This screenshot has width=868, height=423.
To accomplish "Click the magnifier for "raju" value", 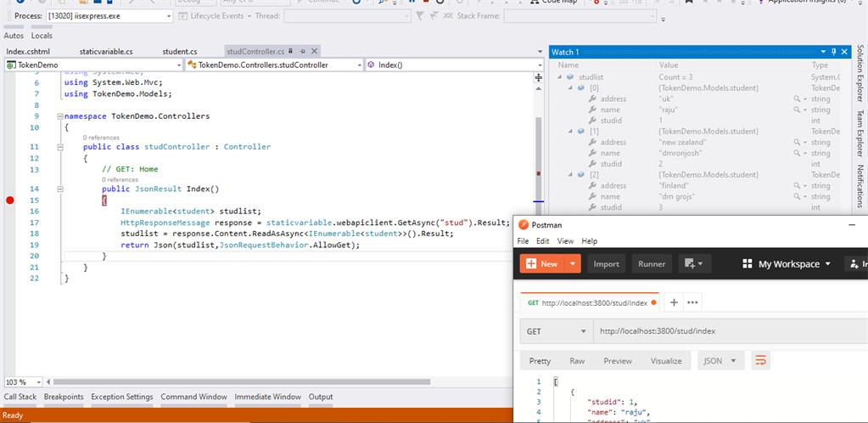I will click(x=797, y=110).
